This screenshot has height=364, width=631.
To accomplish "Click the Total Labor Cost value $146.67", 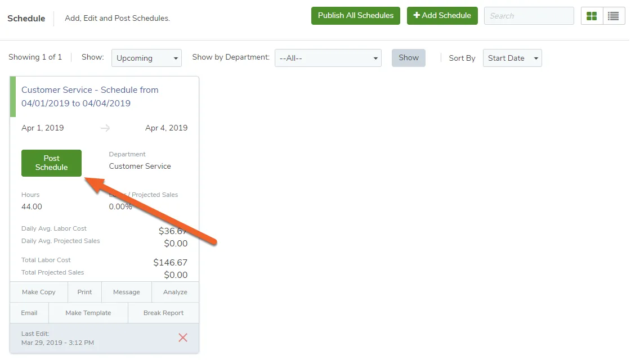I will click(x=170, y=263).
